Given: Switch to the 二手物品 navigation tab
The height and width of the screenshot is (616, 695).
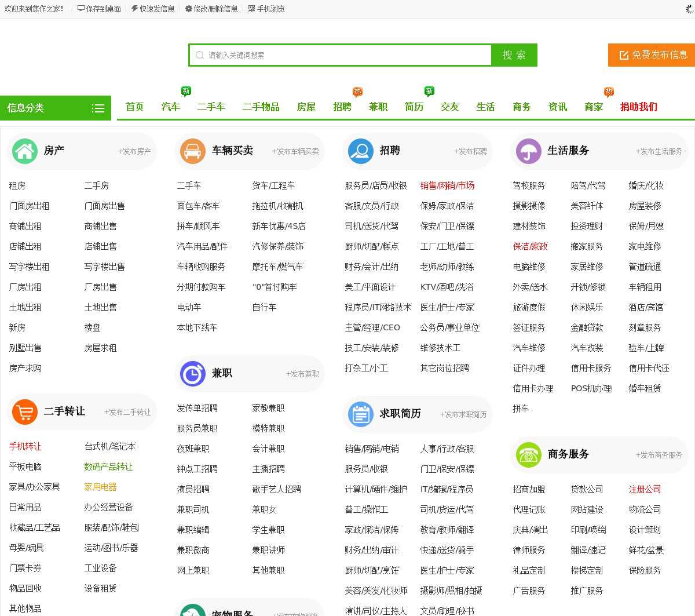Looking at the screenshot, I should (x=261, y=107).
